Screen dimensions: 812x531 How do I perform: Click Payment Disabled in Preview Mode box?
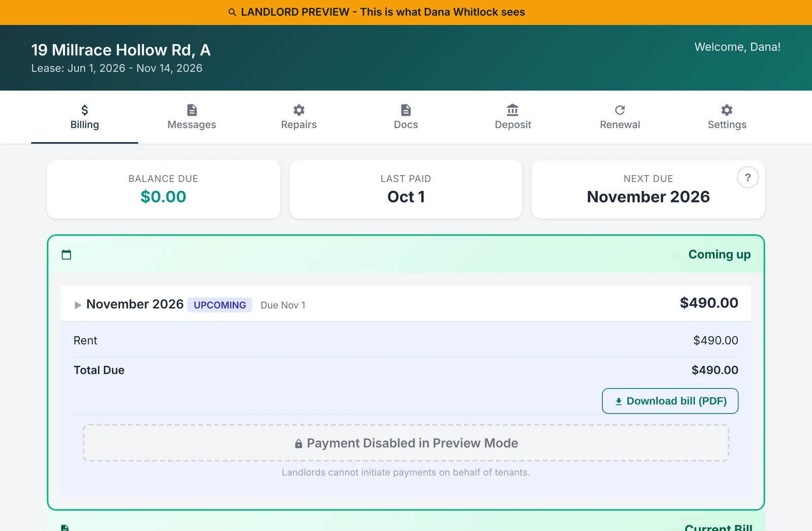406,443
